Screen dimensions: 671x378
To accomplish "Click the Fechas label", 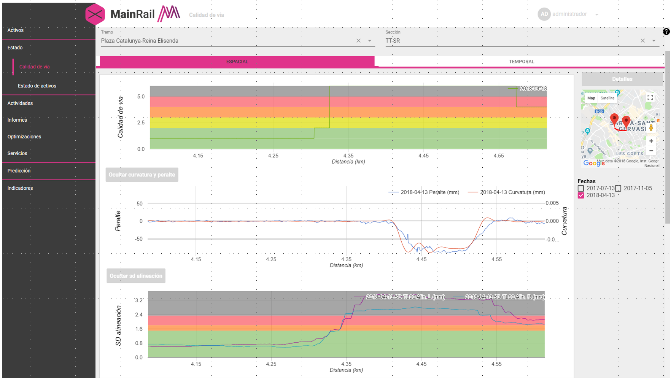I will (x=586, y=181).
